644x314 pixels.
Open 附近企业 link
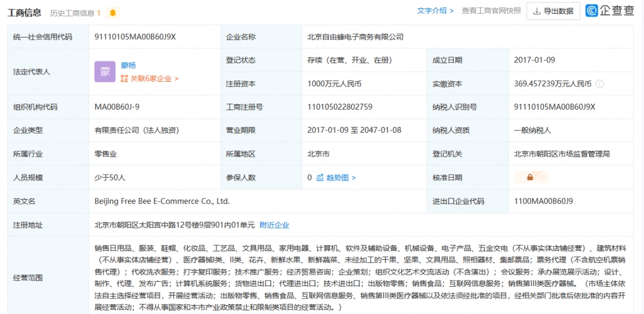274,225
